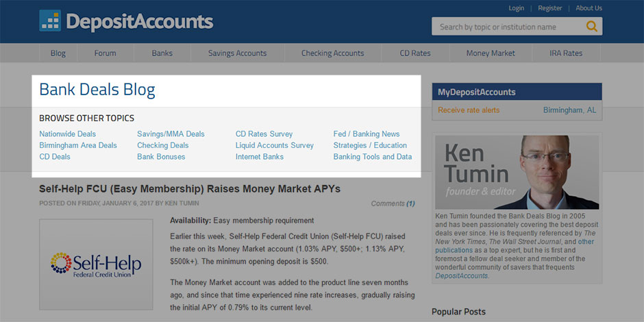Viewport: 644px width, 322px height.
Task: Go to the Banks nav tab
Action: (x=162, y=53)
